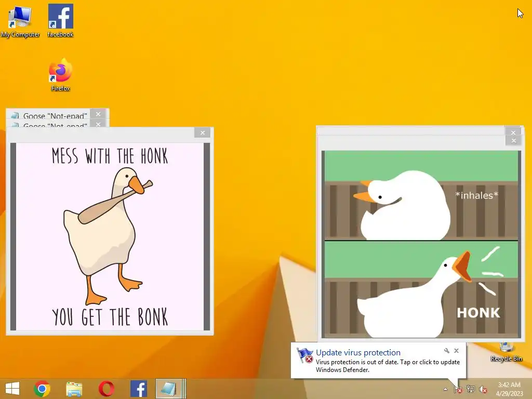532x399 pixels.
Task: Show hidden system tray icons
Action: 445,389
